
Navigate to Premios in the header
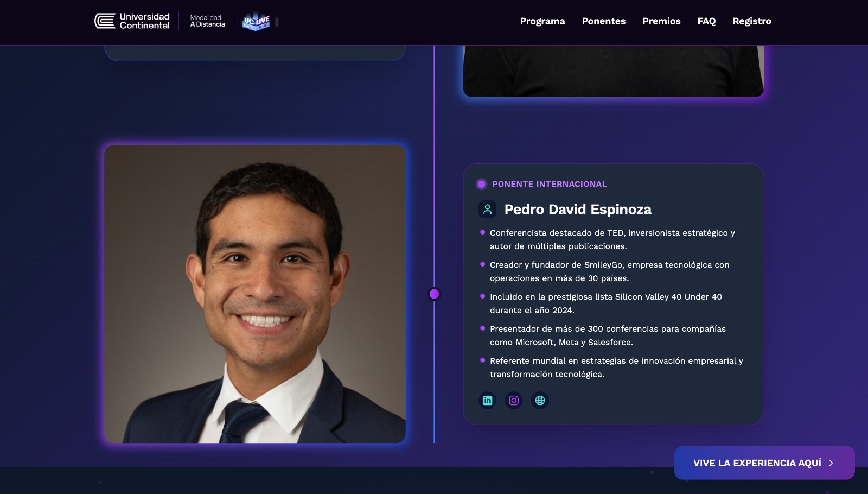(661, 21)
